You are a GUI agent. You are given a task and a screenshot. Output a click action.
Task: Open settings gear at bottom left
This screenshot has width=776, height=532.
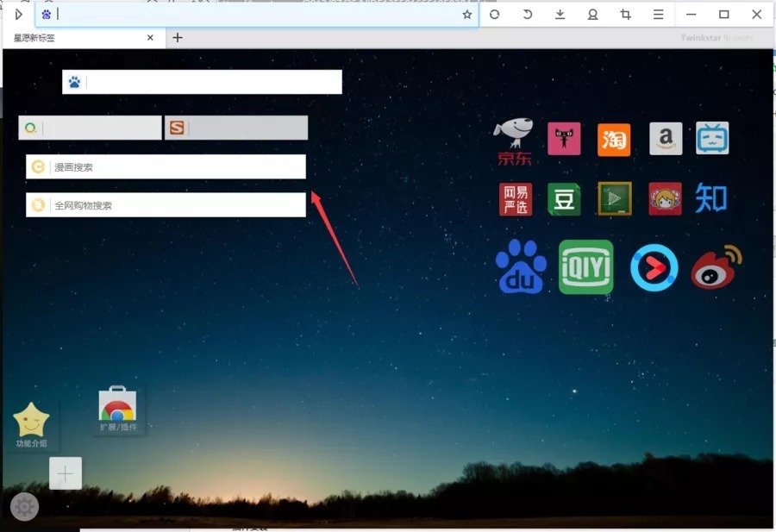pos(24,506)
